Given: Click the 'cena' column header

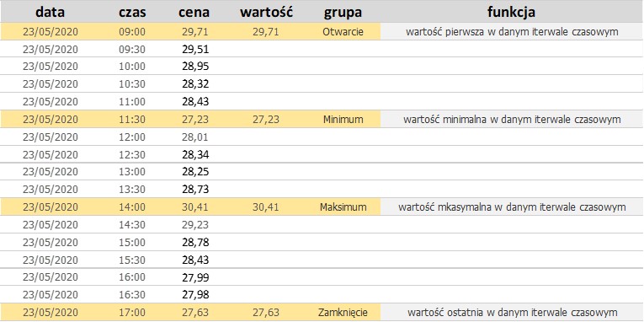Looking at the screenshot, I should (x=194, y=13).
